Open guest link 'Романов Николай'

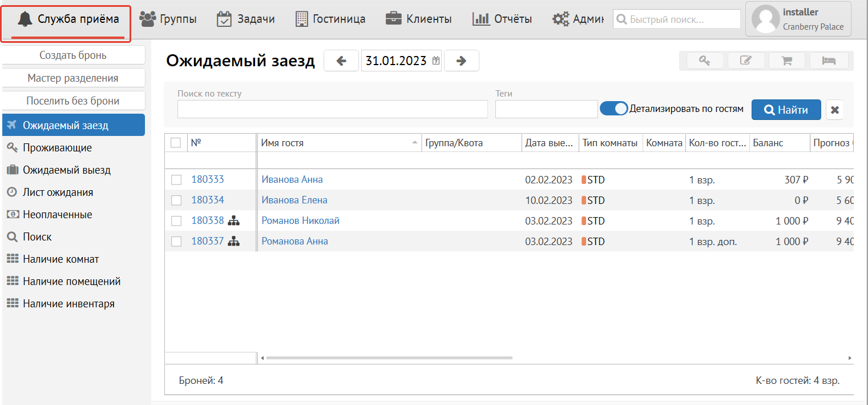coord(300,220)
